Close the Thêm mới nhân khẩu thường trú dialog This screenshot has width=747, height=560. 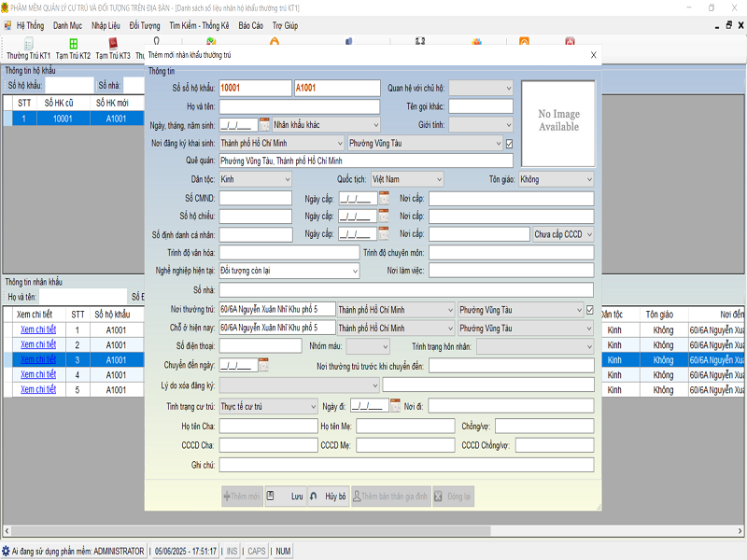point(594,55)
